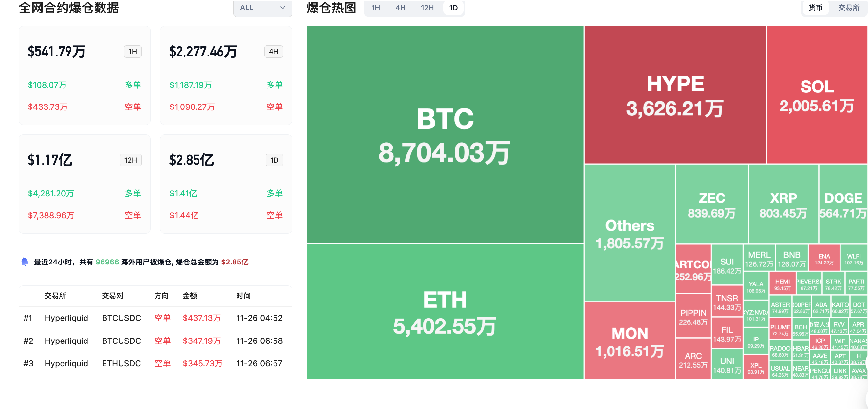This screenshot has width=868, height=409.
Task: Click the MON heatmap tile
Action: pos(630,341)
